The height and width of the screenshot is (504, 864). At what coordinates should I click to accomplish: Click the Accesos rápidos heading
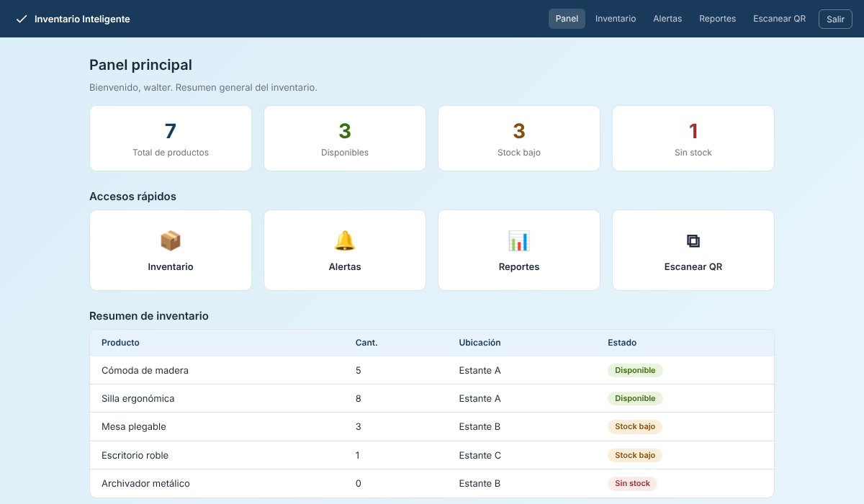pyautogui.click(x=132, y=197)
